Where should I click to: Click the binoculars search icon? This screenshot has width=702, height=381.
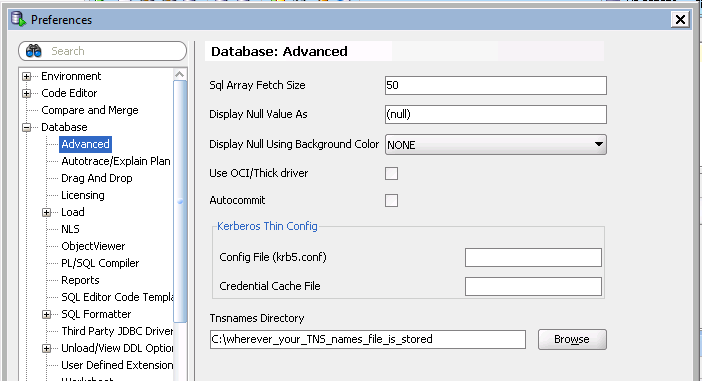coord(34,51)
